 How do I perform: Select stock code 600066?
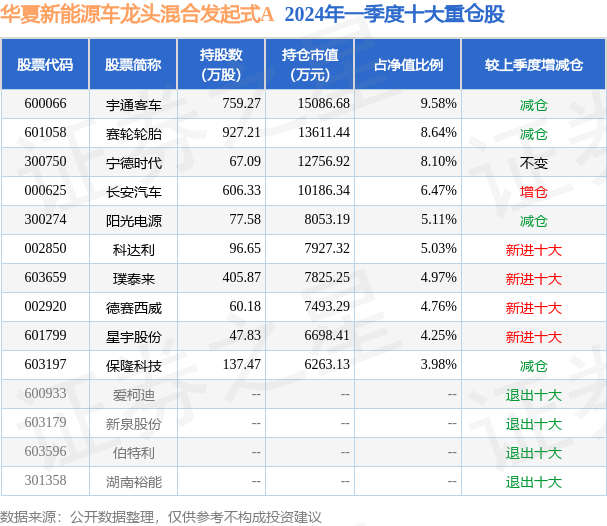pos(45,104)
